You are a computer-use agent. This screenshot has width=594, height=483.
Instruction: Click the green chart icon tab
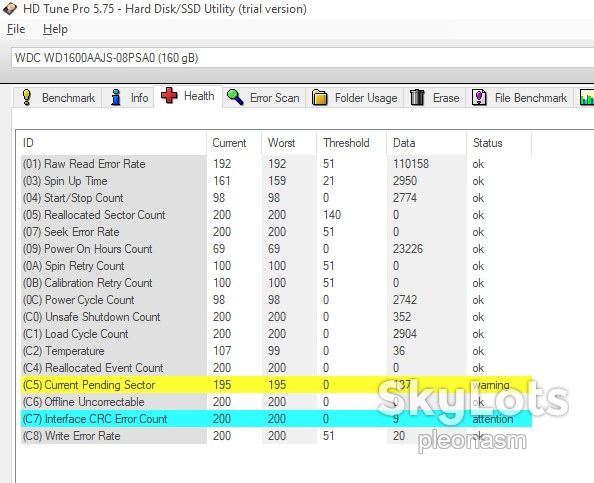[586, 97]
